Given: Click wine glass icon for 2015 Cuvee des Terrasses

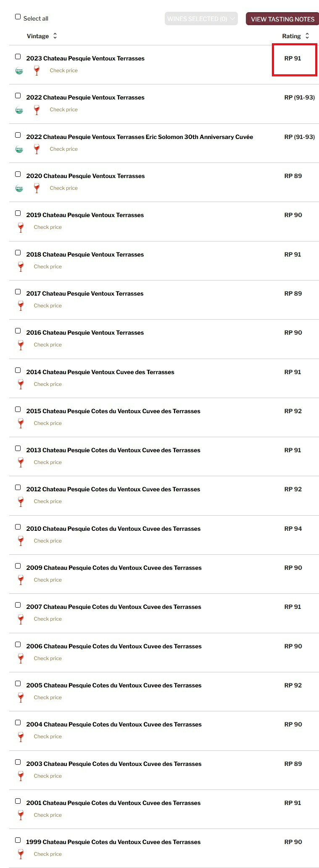Looking at the screenshot, I should 21,424.
